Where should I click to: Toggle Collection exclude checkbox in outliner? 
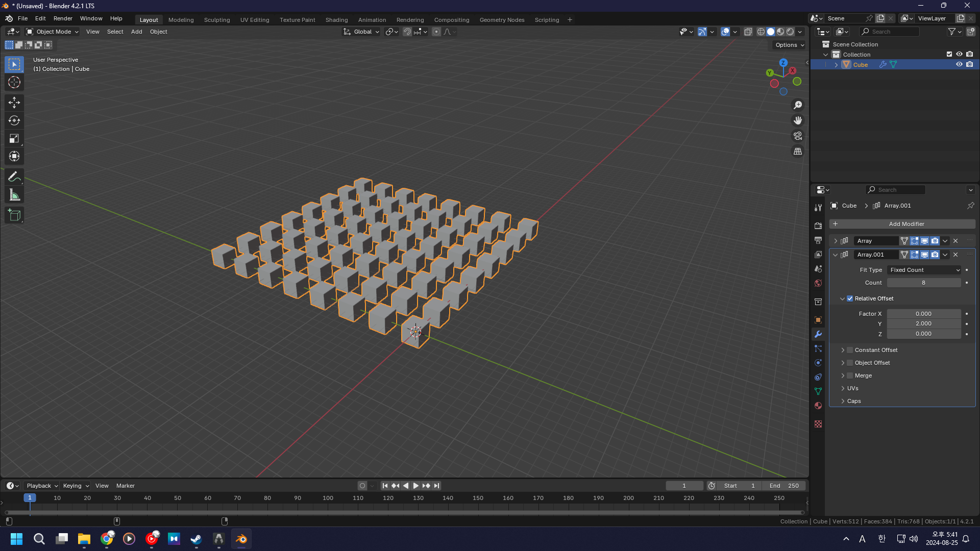pos(949,54)
